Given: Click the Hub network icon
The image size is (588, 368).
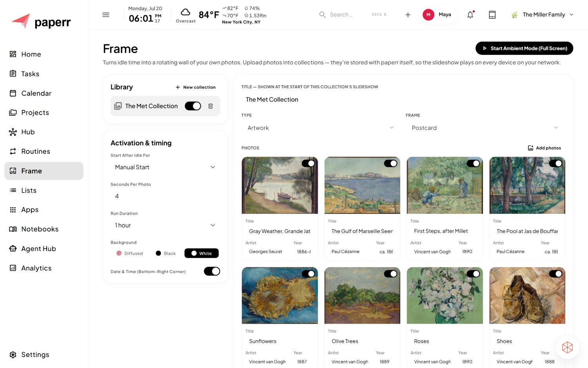Looking at the screenshot, I should coord(13,132).
